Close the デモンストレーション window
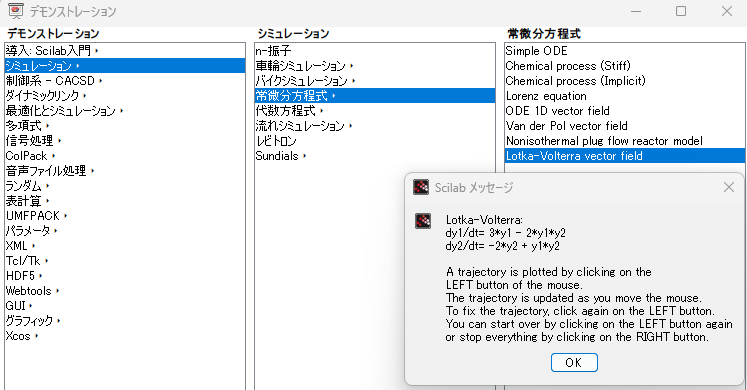Screen dimensions: 747x390 (x=727, y=11)
